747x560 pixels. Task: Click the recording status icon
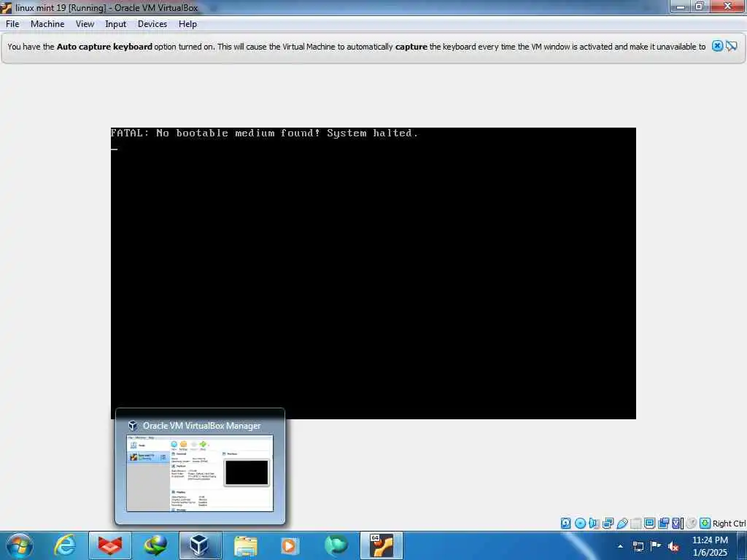663,524
